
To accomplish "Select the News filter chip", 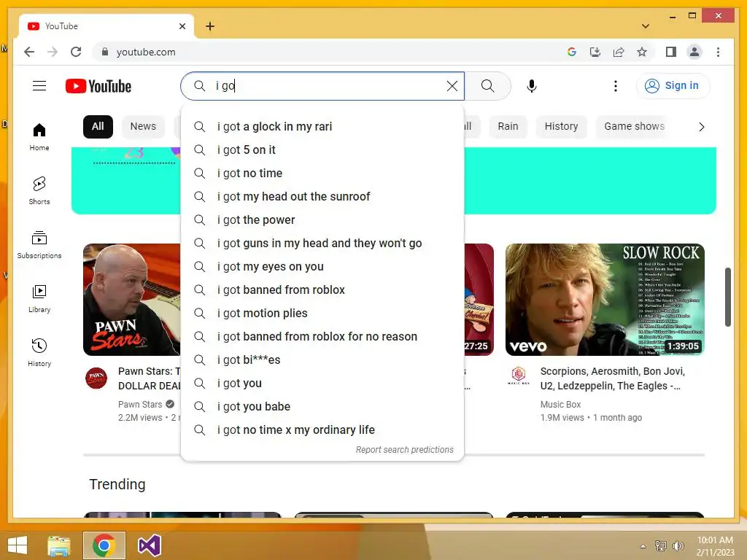I will (143, 127).
